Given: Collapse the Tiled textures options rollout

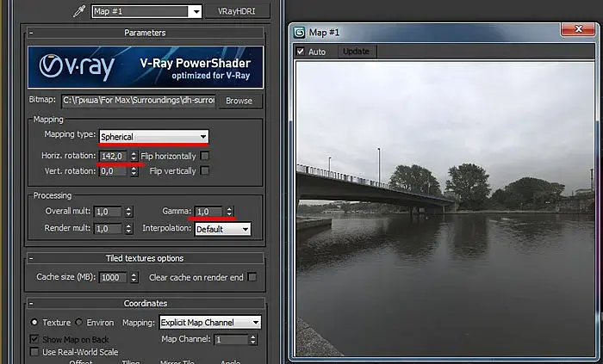Looking at the screenshot, I should (31, 258).
